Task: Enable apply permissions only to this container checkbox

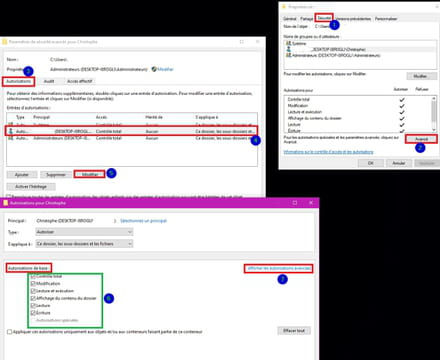Action: click(x=10, y=332)
